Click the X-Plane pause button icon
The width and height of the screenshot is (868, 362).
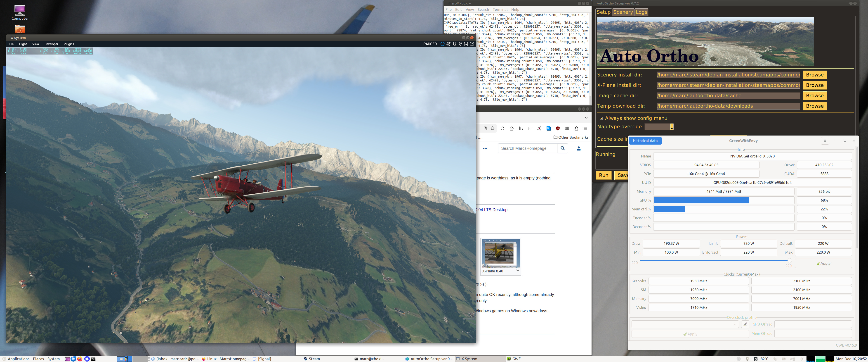point(442,44)
